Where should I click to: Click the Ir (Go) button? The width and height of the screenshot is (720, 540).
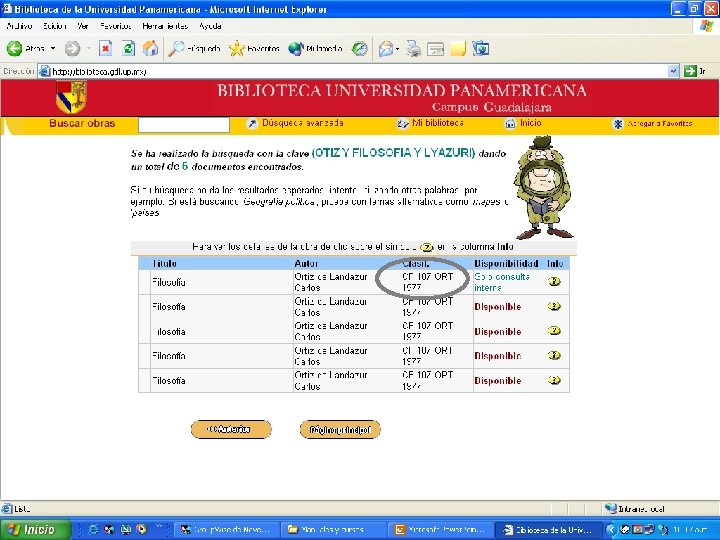point(695,71)
